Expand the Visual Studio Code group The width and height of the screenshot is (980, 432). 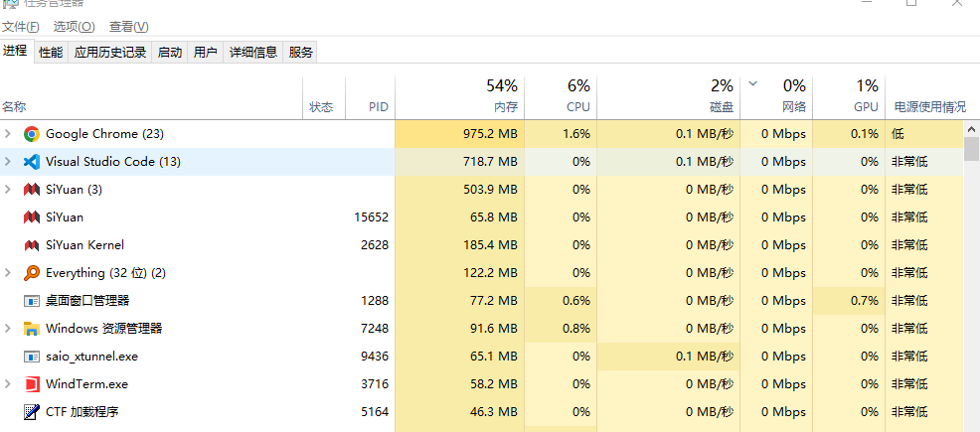pyautogui.click(x=8, y=162)
